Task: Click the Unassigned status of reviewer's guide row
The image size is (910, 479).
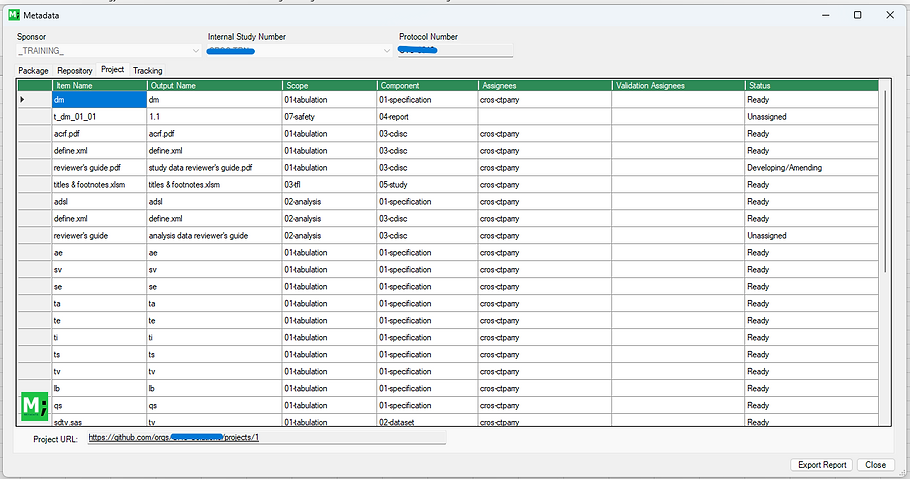Action: (x=811, y=236)
